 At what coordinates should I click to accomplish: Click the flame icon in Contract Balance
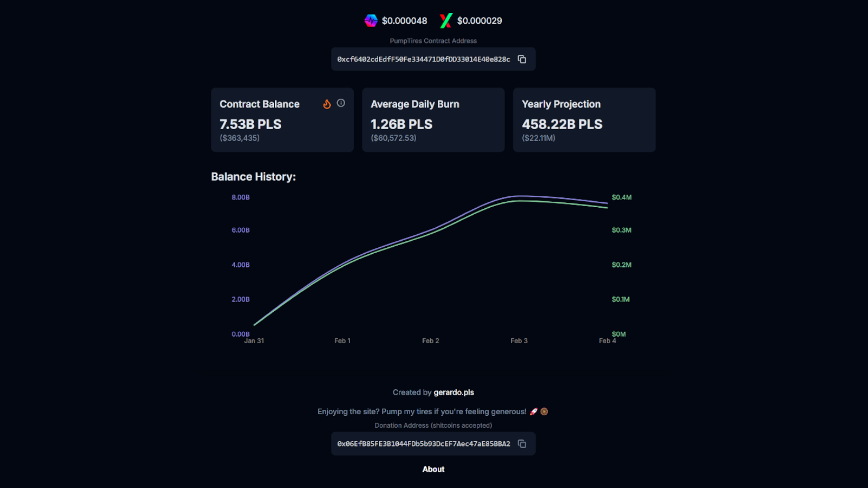(x=327, y=104)
